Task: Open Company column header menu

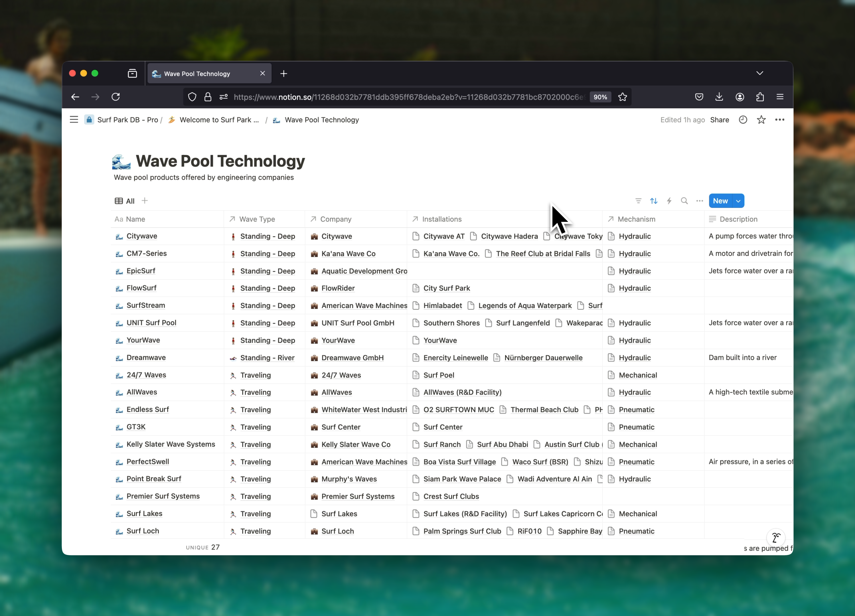Action: [356, 219]
